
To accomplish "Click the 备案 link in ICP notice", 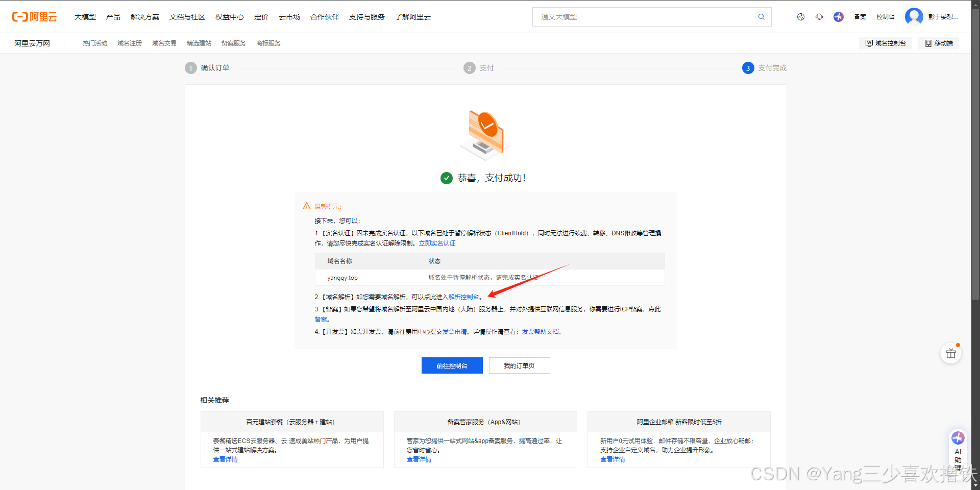I will (x=321, y=320).
